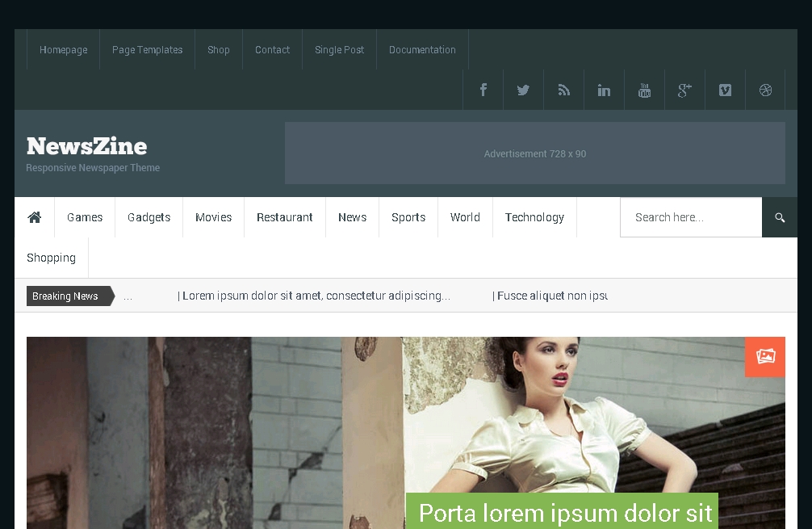Image resolution: width=812 pixels, height=529 pixels.
Task: Click the 'Lorem ipsum dolor sit amet' headline
Action: [315, 296]
